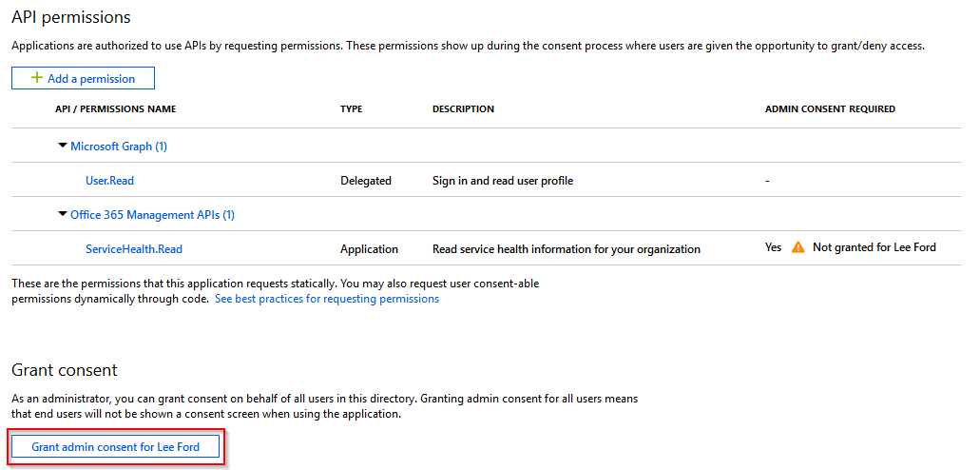Open Office 365 Management APIs (1) link
980x470 pixels.
click(x=152, y=215)
